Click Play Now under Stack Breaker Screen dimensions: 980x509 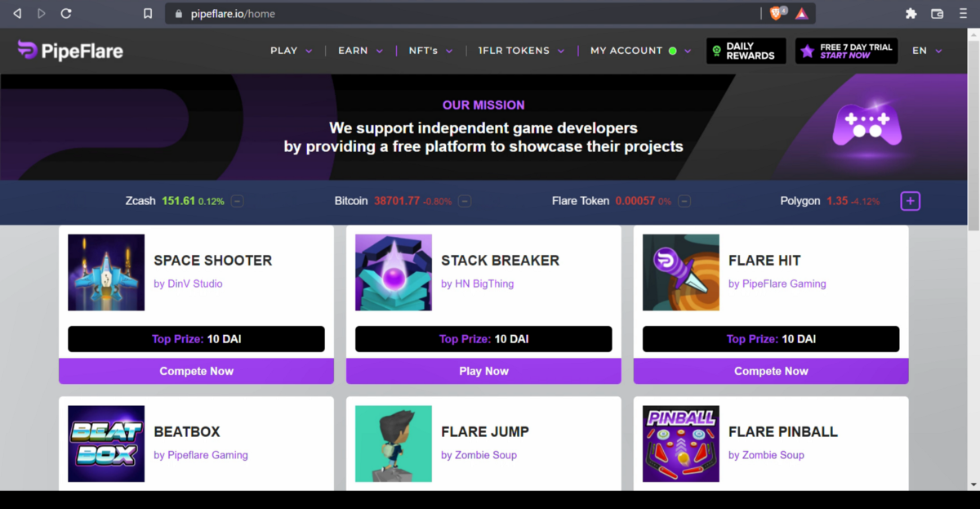483,371
